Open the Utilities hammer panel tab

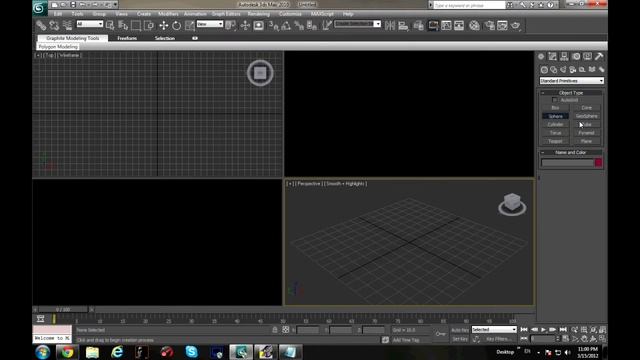pyautogui.click(x=598, y=56)
